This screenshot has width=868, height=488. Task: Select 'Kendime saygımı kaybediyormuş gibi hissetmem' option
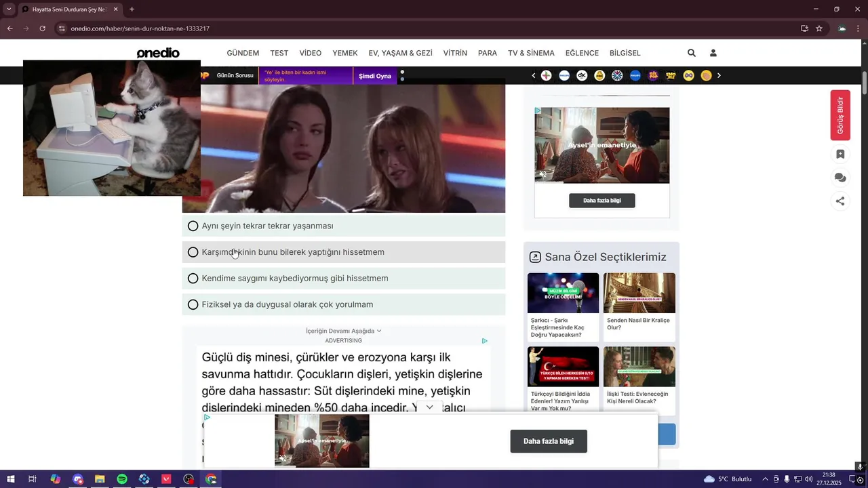344,279
